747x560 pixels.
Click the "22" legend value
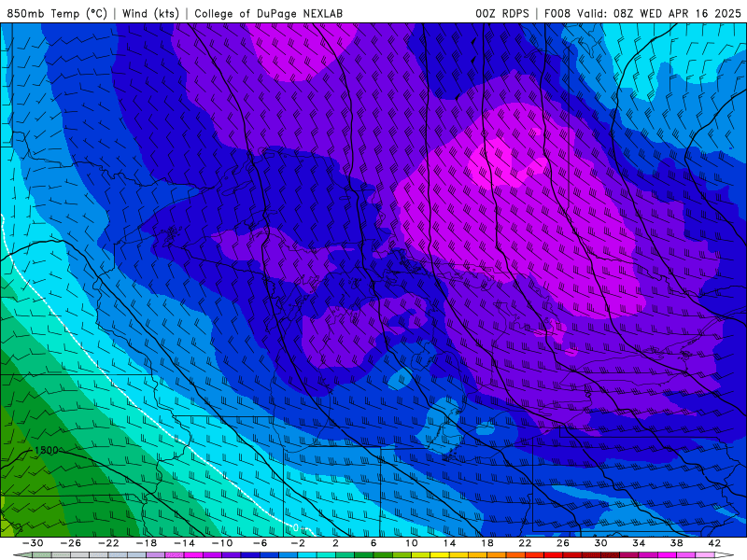pyautogui.click(x=525, y=543)
